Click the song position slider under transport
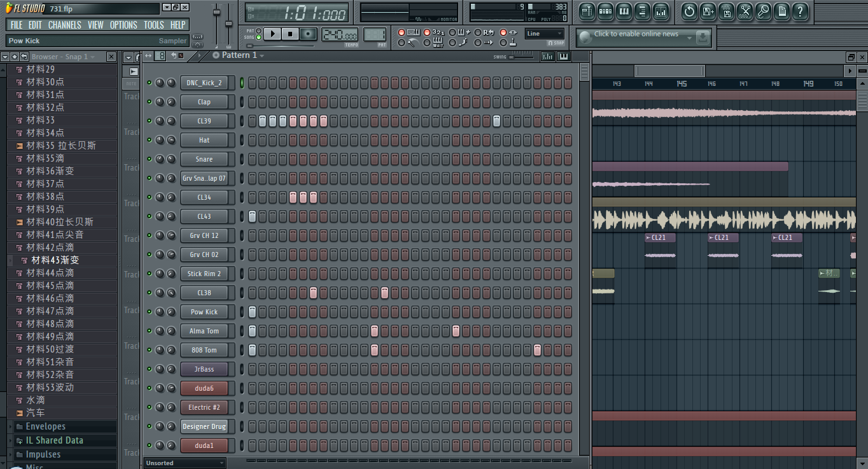The height and width of the screenshot is (469, 868). (280, 46)
